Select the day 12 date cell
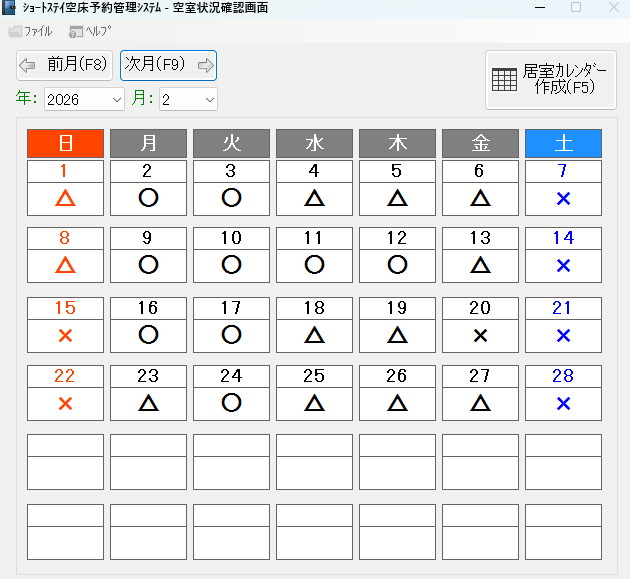The height and width of the screenshot is (579, 630). coord(397,238)
